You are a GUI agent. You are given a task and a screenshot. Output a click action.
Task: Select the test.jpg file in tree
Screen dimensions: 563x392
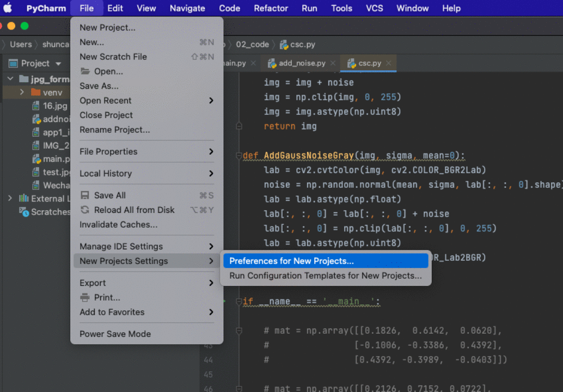[x=51, y=172]
